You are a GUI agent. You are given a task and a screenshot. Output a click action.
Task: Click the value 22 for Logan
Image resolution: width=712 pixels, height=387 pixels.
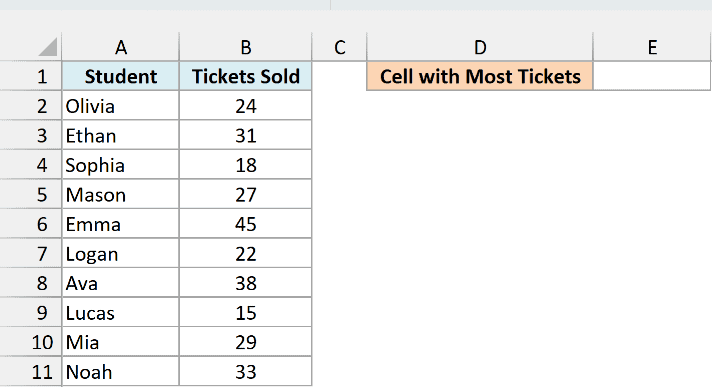tap(246, 253)
